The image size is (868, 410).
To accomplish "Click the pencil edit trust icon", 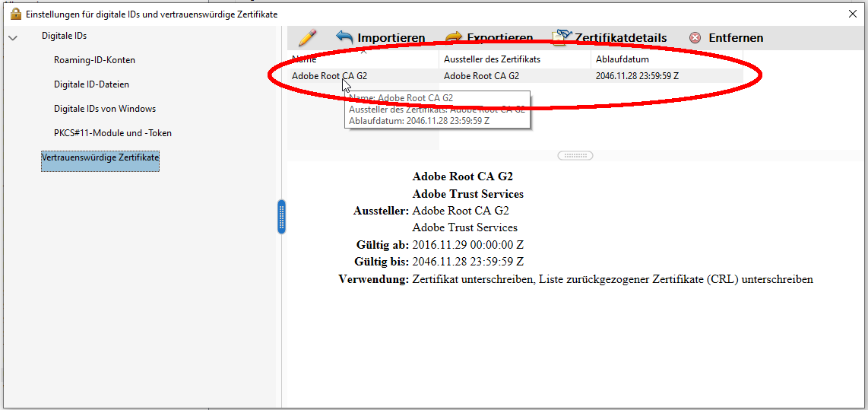I will click(307, 37).
